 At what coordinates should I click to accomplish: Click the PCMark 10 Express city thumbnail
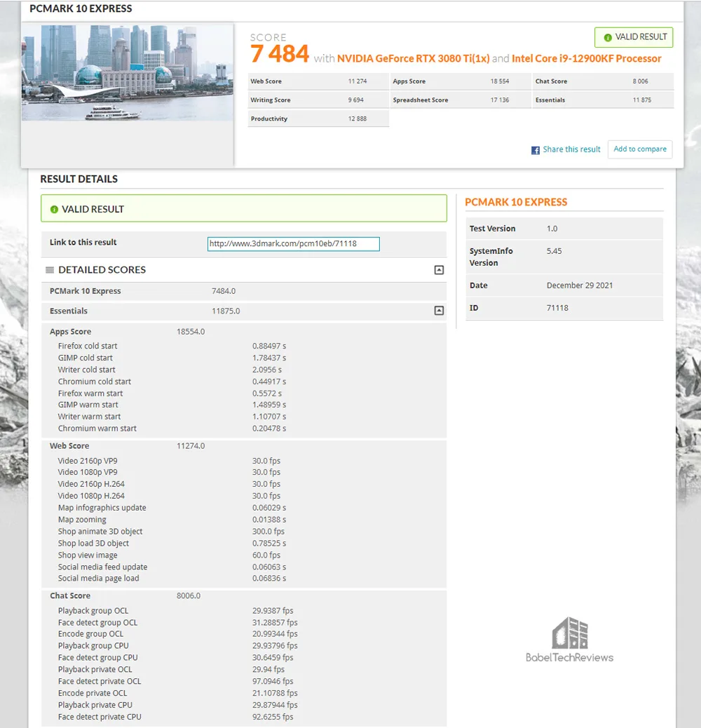point(128,72)
